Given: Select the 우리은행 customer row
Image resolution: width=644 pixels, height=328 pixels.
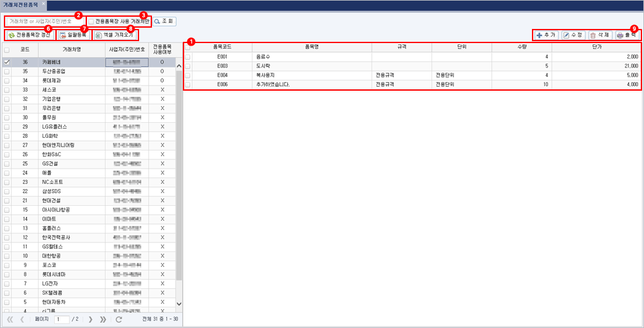Looking at the screenshot, I should click(x=90, y=108).
